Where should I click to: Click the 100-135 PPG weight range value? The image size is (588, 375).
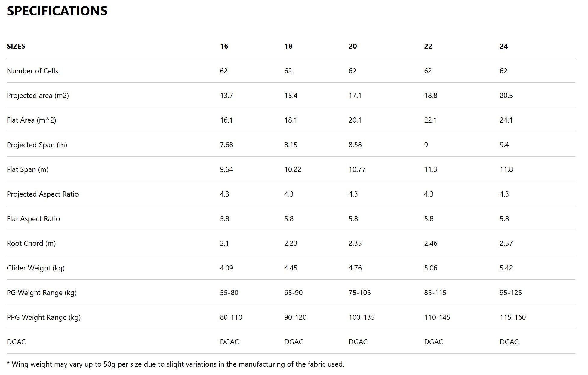pos(362,317)
